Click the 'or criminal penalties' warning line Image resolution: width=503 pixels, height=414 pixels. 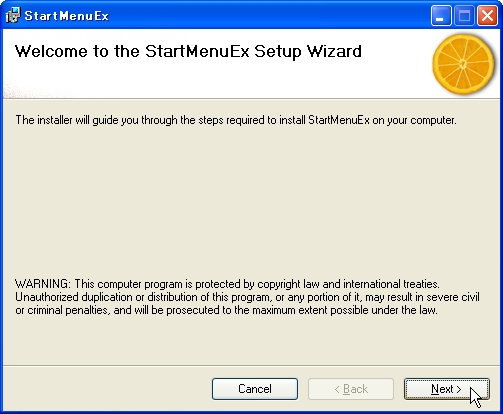click(226, 310)
